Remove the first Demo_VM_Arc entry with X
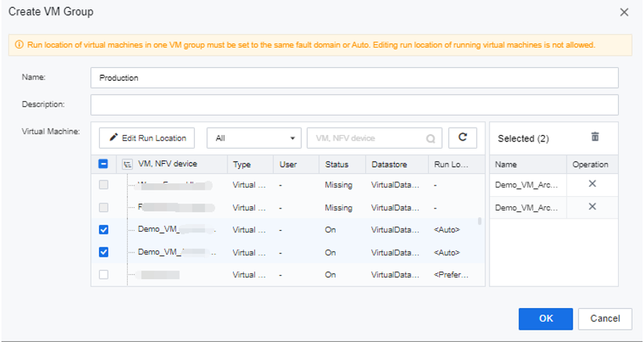The width and height of the screenshot is (644, 342). [x=592, y=184]
